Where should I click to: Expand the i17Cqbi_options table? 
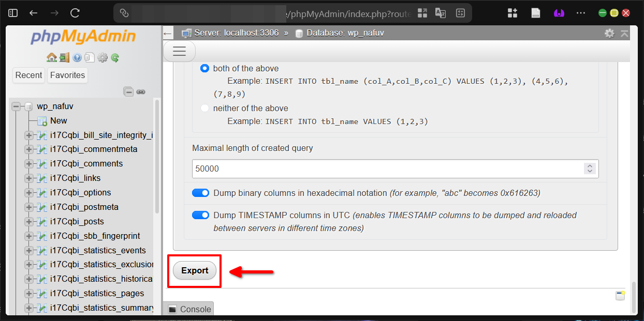(28, 192)
